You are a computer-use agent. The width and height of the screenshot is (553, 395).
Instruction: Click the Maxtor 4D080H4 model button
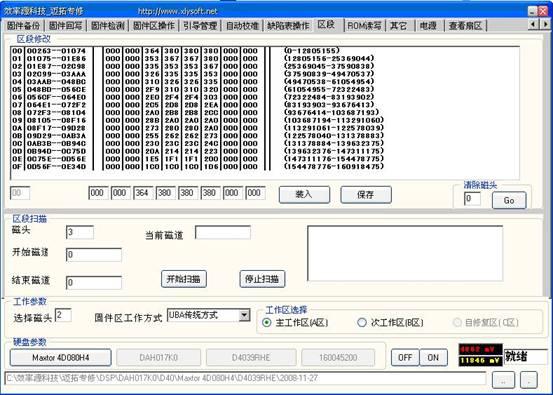tap(61, 358)
